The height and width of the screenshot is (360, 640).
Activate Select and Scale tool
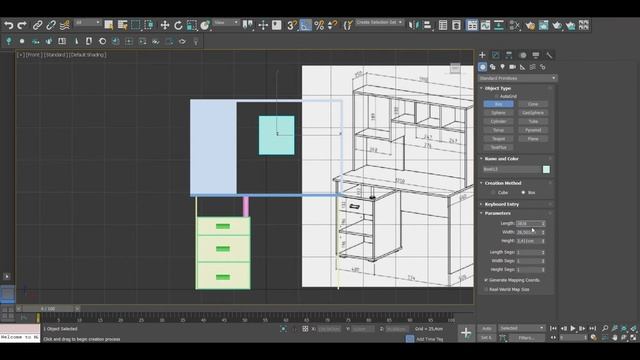[191, 25]
